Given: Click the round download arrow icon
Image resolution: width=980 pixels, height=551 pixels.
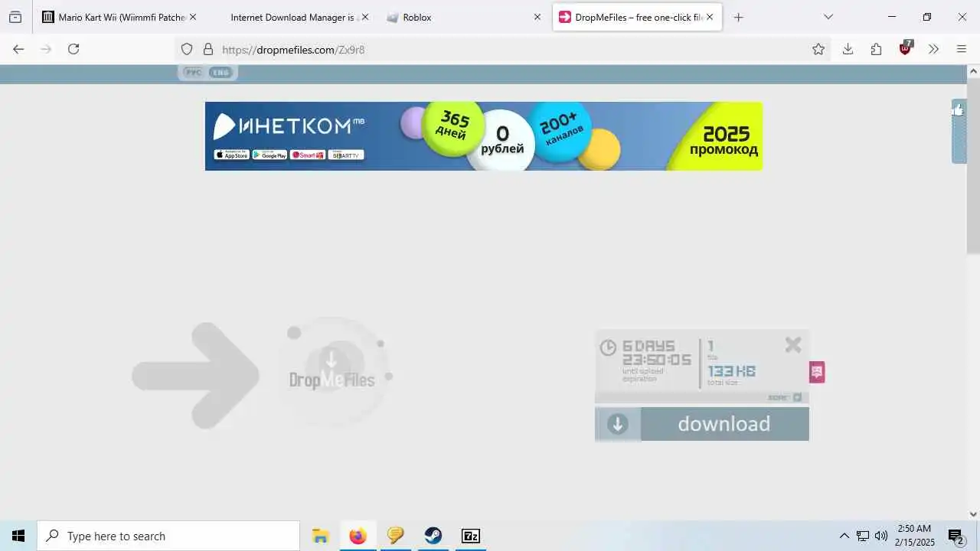Looking at the screenshot, I should [x=618, y=424].
